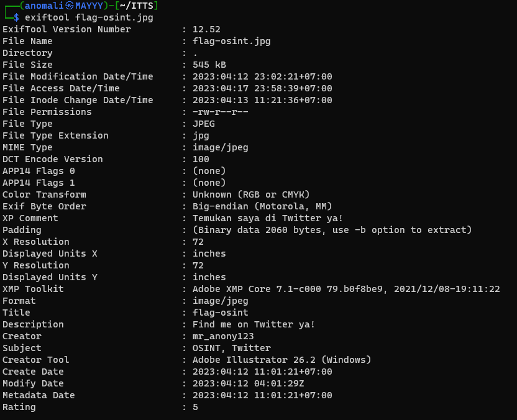Image resolution: width=517 pixels, height=420 pixels.
Task: Click the File Size value 545 kB
Action: (209, 65)
